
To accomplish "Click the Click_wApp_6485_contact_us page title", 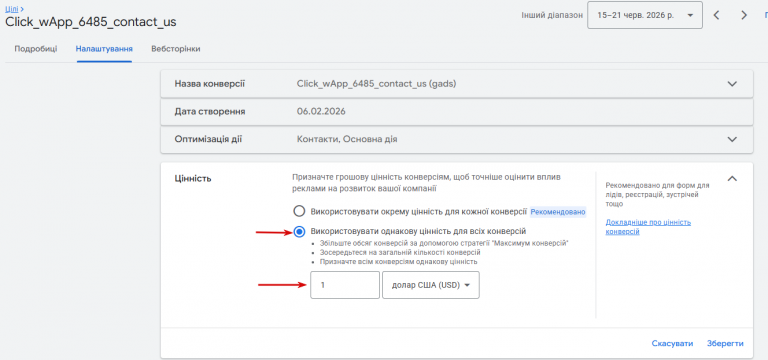I will [91, 22].
